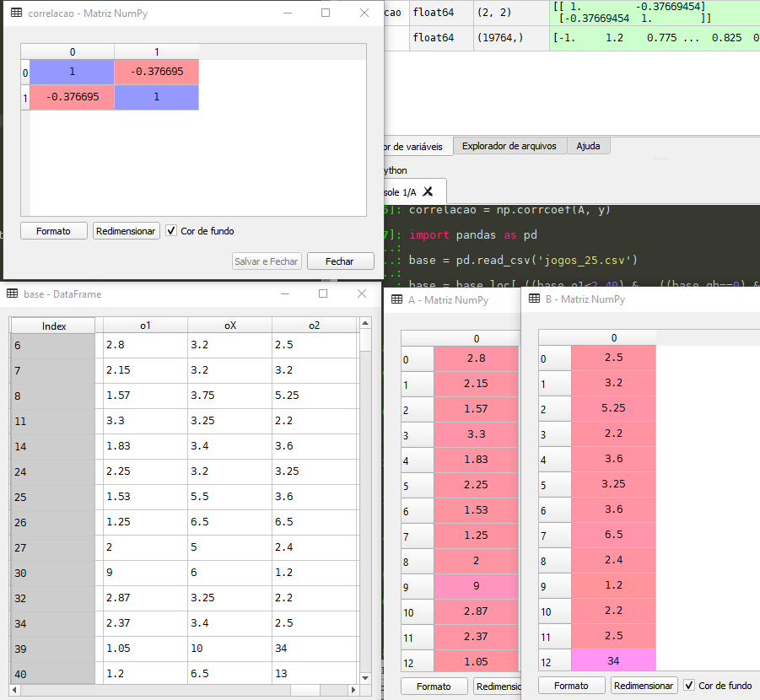The height and width of the screenshot is (700, 760).
Task: Select the pink cell 9 in A matrix
Action: [x=476, y=585]
